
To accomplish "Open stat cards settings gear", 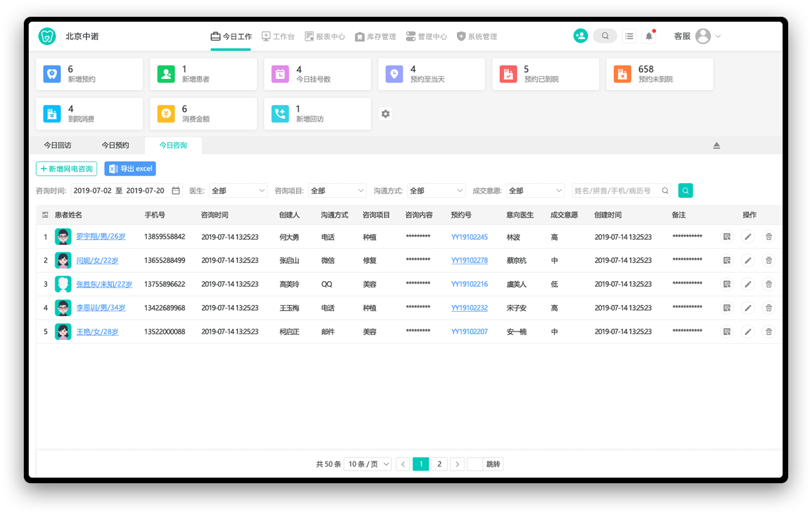I will (385, 114).
